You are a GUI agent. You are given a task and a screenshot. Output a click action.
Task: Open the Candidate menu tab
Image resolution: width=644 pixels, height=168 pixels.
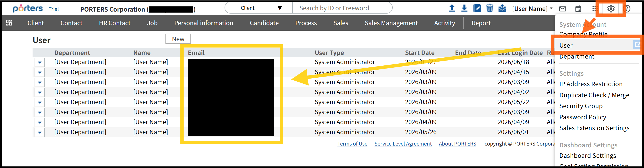(x=264, y=23)
